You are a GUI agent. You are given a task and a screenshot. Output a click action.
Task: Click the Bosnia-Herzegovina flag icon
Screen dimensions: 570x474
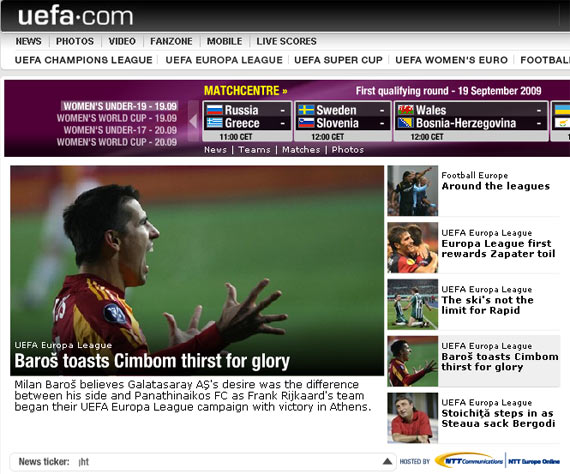[x=405, y=123]
